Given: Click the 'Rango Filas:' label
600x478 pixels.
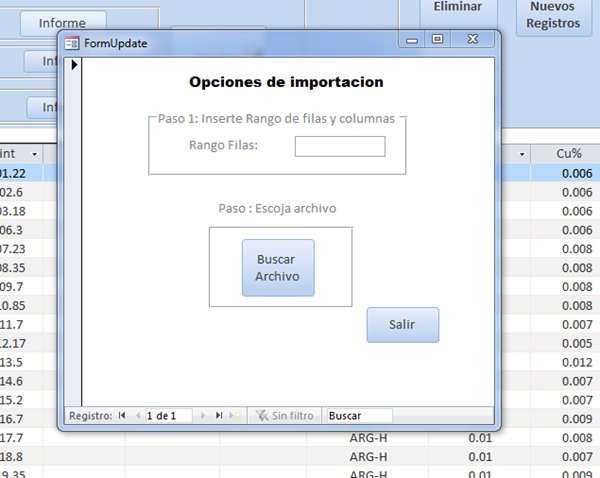Looking at the screenshot, I should click(223, 145).
